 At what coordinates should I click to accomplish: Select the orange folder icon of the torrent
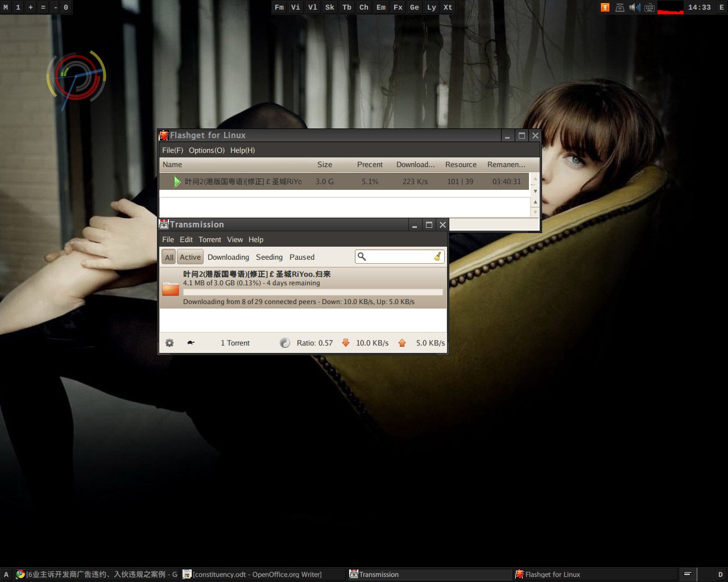click(x=171, y=289)
